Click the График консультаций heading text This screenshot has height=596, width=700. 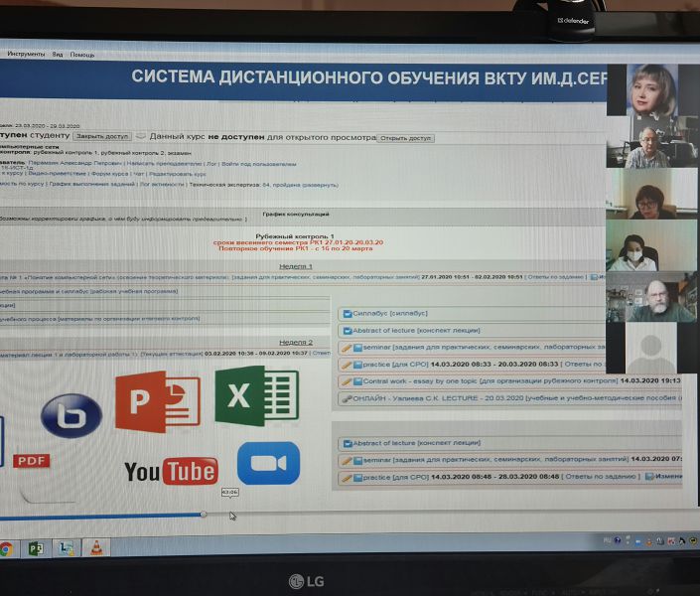[296, 214]
